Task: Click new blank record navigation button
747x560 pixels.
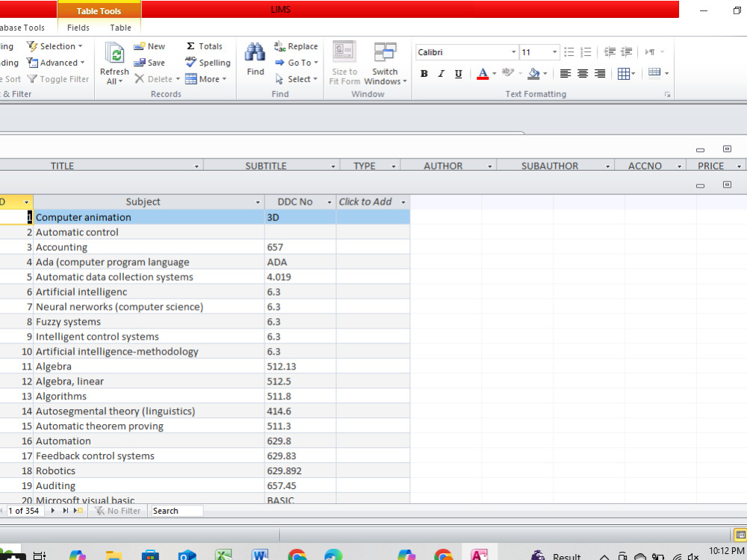Action: (78, 511)
